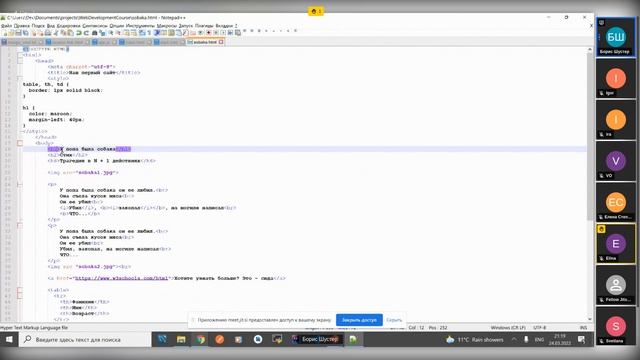Click the 'INS' indicator in status bar
640x360 pixels.
(x=583, y=328)
